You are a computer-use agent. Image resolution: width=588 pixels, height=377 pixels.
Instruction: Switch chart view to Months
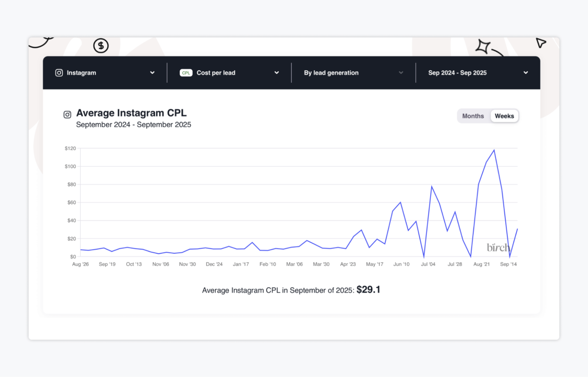[x=473, y=116]
